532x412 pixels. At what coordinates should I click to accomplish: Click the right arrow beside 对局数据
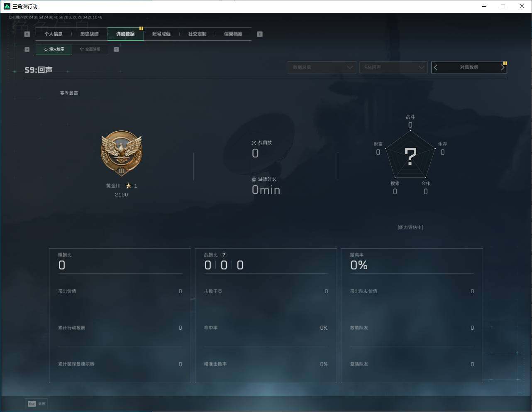[x=503, y=67]
